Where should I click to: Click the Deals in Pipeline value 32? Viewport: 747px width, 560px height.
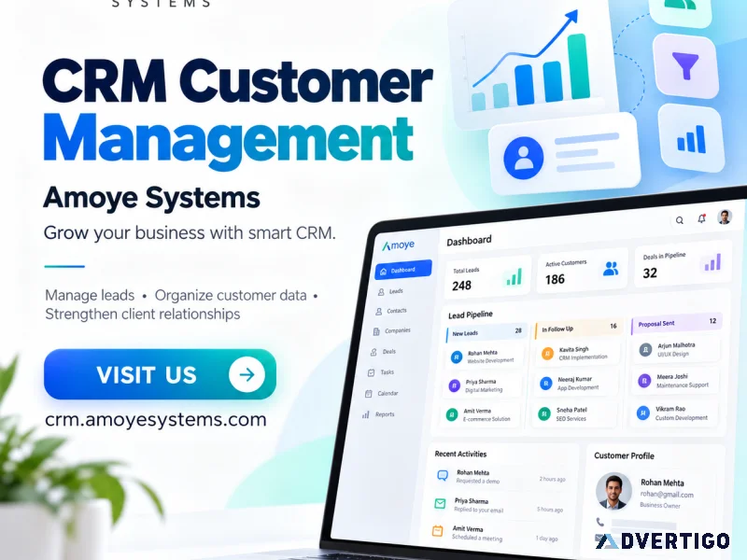pos(650,273)
